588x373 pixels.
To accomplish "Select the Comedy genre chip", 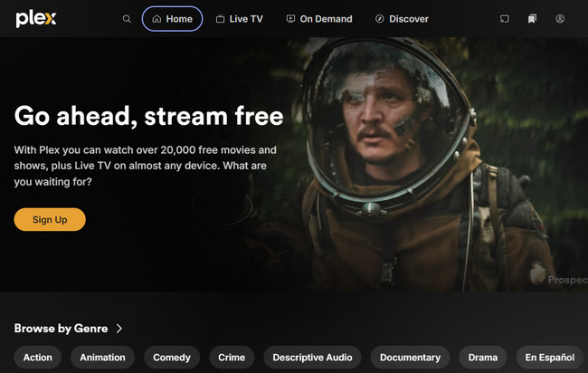I will (172, 358).
